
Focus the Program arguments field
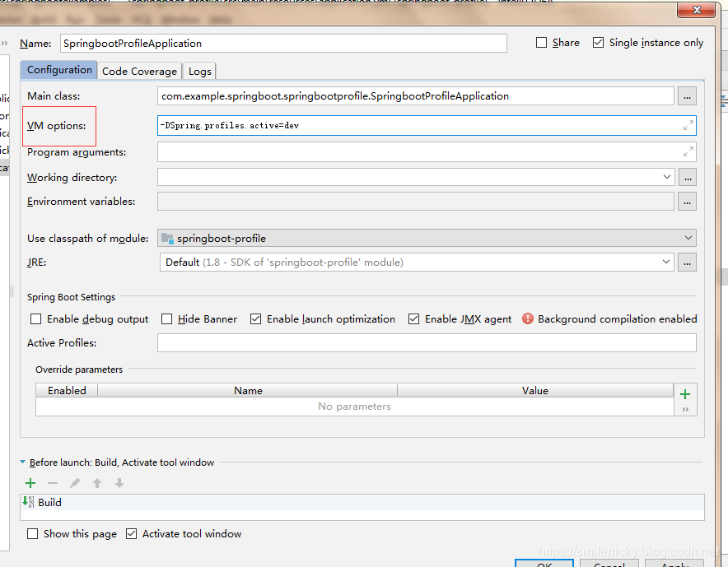point(427,151)
